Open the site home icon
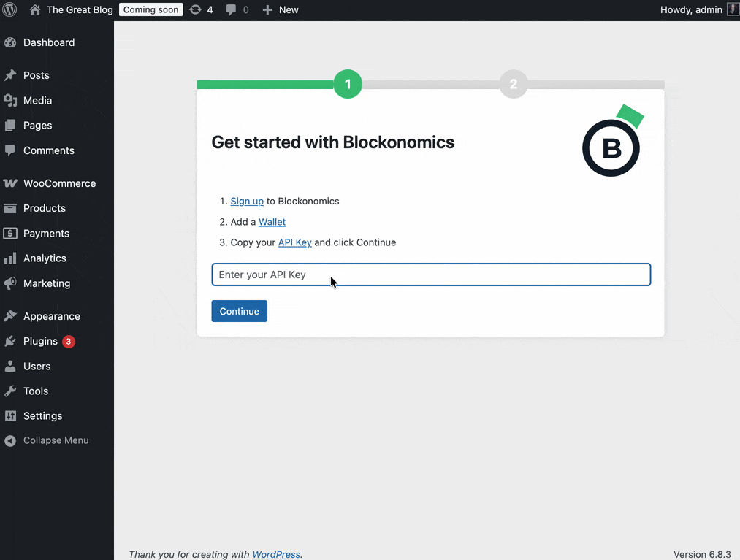The image size is (740, 560). click(35, 10)
